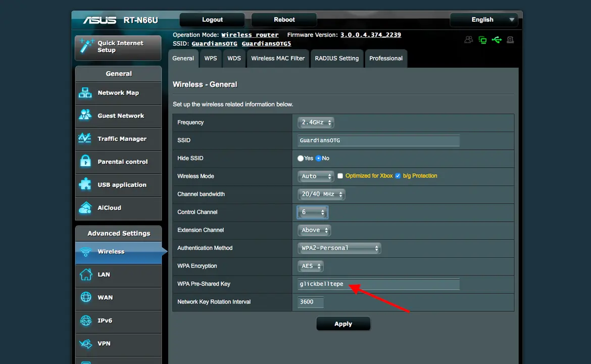Open the Control Channel dropdown
This screenshot has height=364, width=591.
[x=313, y=212]
